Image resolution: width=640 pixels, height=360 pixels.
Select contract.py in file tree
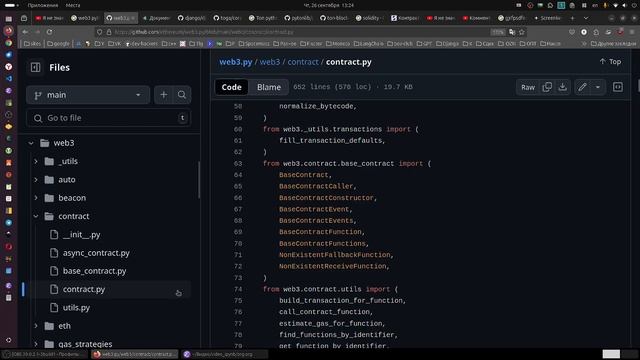84,289
